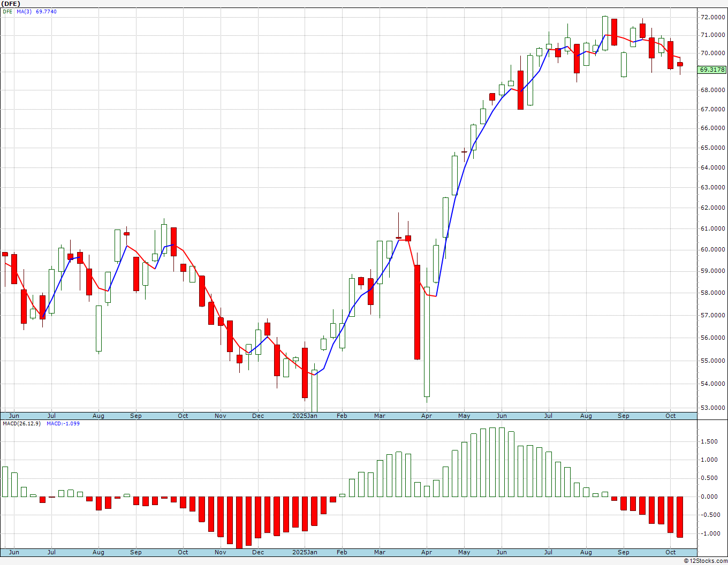Click Dec on the price chart's date axis
Image resolution: width=728 pixels, height=565 pixels.
(x=258, y=416)
